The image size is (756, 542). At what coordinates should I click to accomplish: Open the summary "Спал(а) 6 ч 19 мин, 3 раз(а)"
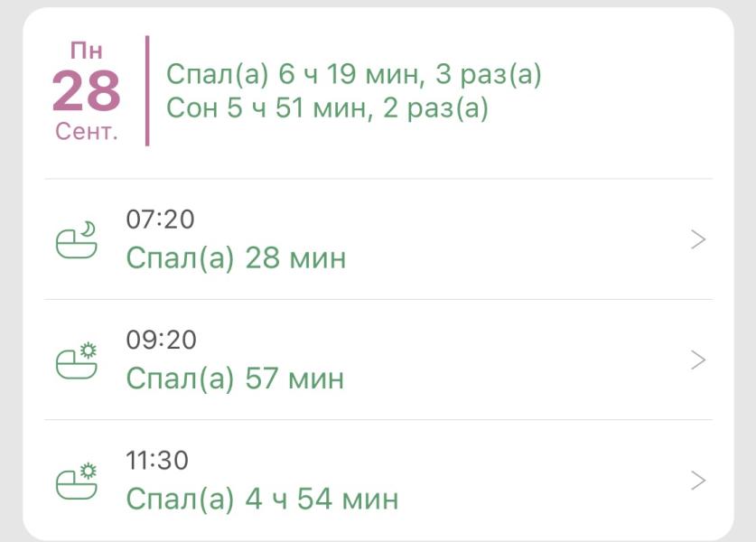coord(354,76)
